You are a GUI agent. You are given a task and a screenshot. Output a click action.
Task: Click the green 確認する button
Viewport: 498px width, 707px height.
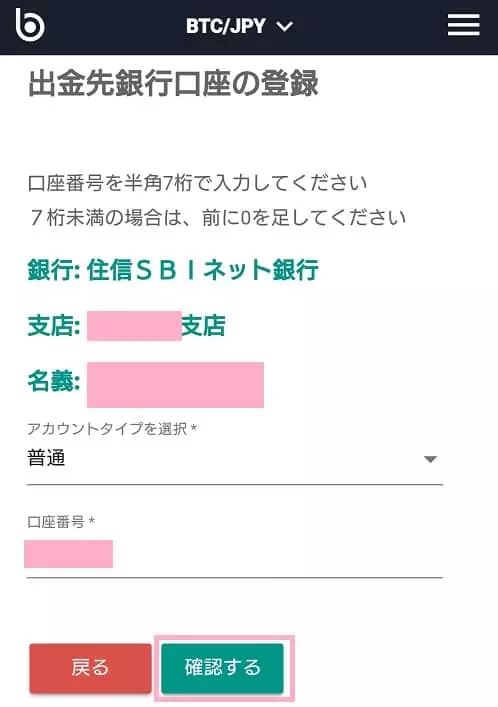tap(222, 668)
